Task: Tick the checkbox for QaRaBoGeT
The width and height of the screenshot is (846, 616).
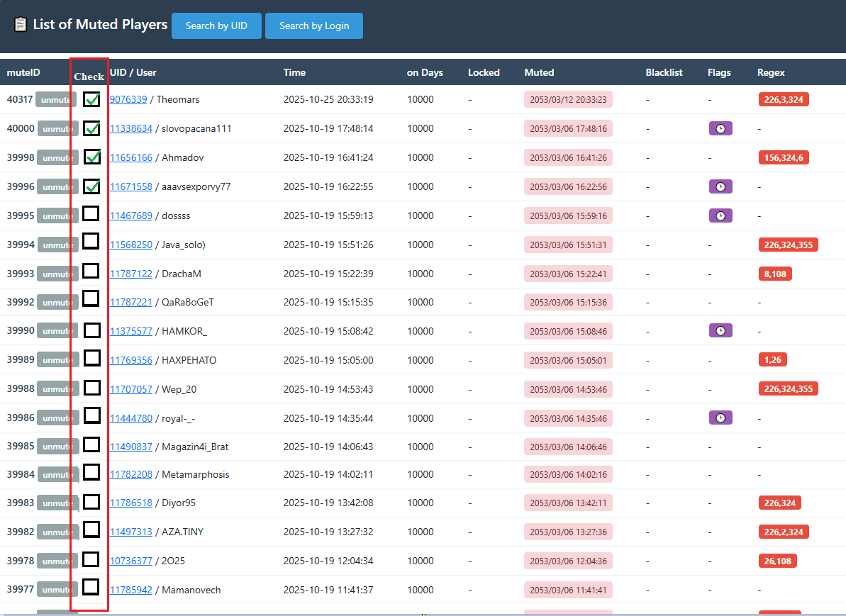Action: coord(91,298)
